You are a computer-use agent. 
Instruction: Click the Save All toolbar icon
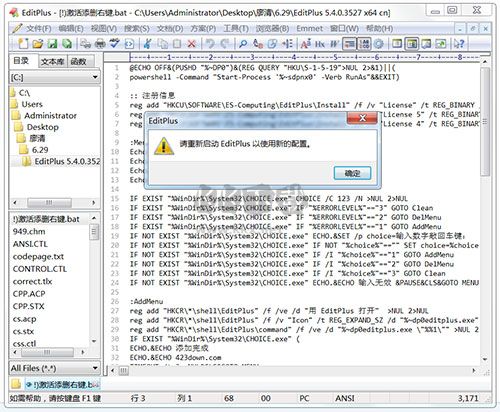tap(67, 44)
